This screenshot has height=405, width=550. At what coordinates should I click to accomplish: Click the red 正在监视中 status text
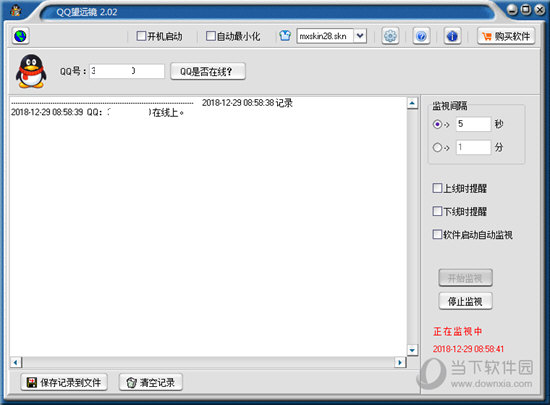coord(458,331)
